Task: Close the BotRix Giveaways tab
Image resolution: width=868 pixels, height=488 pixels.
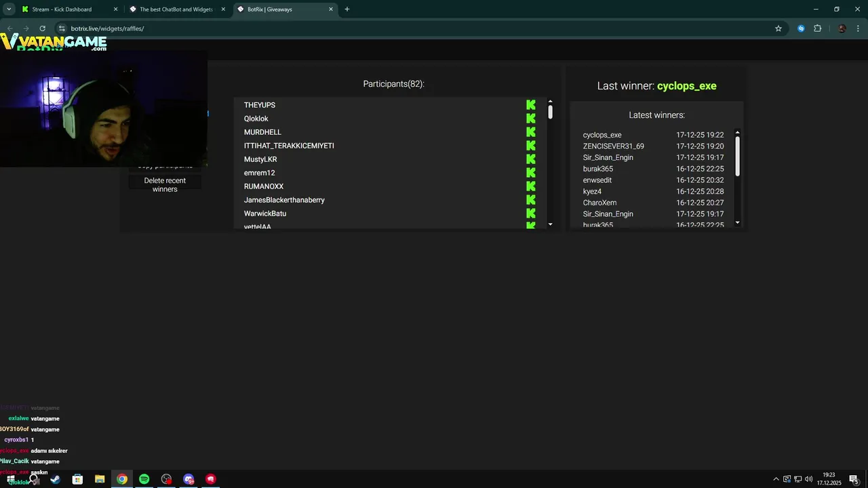Action: [x=331, y=9]
